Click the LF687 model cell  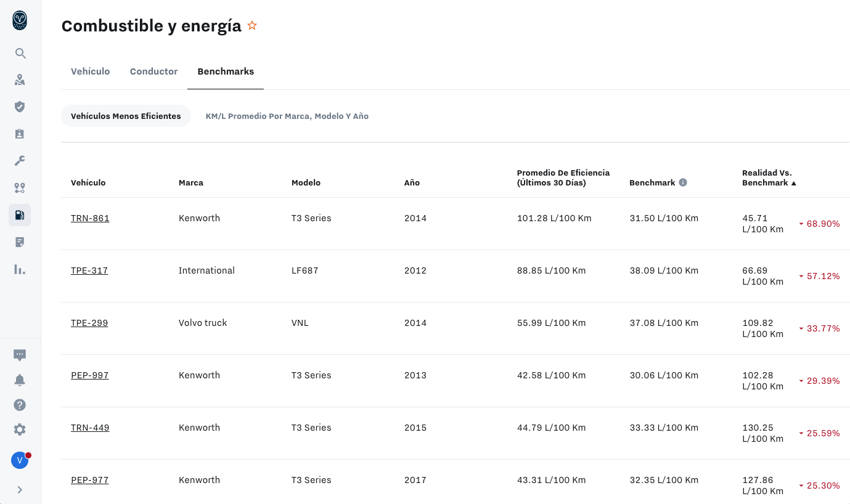[x=305, y=270]
